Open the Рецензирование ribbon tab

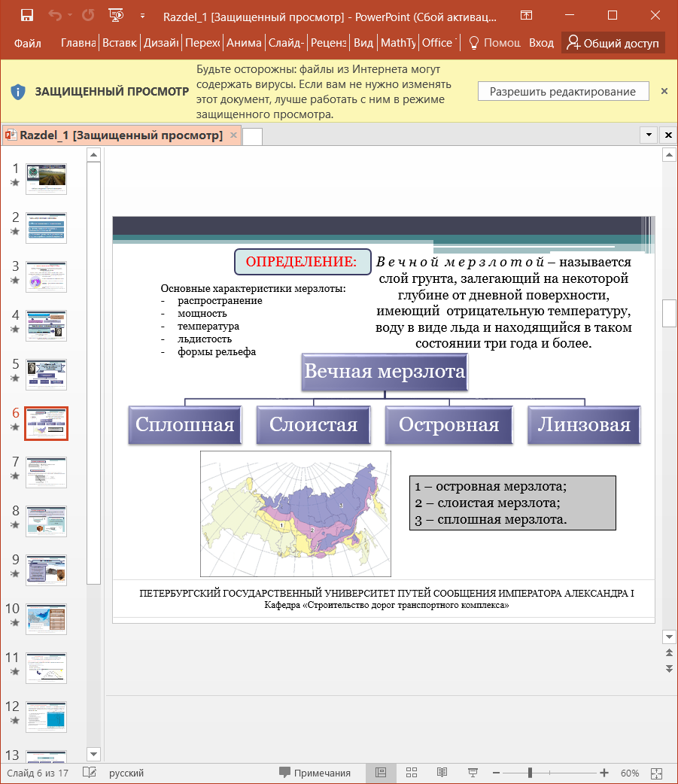tap(329, 43)
